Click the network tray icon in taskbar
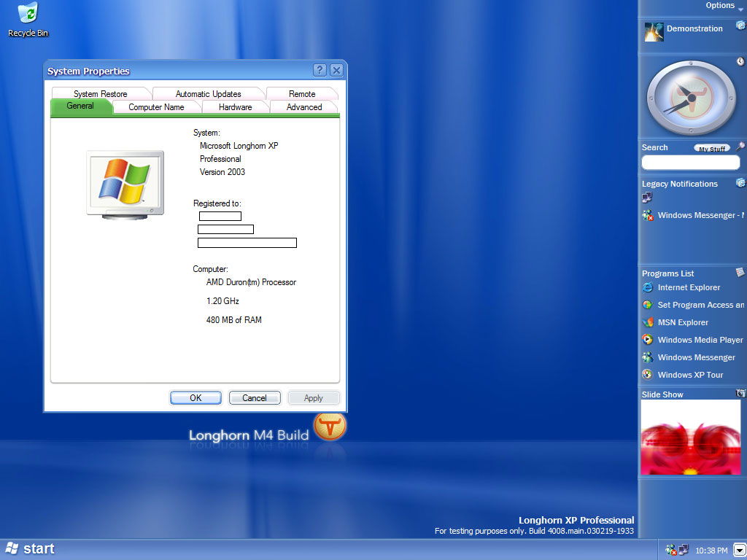The width and height of the screenshot is (747, 560). [x=684, y=550]
